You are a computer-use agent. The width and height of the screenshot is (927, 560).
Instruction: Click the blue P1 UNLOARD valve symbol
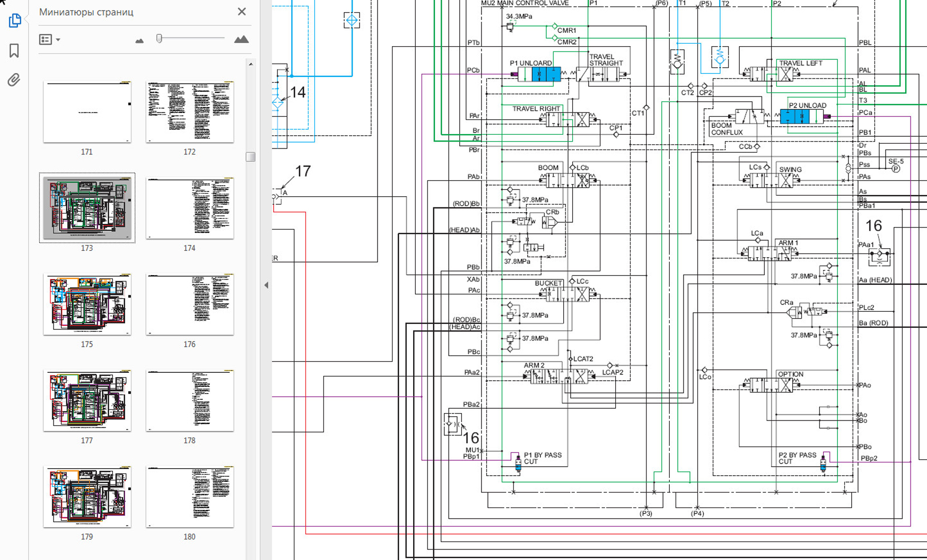click(x=546, y=74)
